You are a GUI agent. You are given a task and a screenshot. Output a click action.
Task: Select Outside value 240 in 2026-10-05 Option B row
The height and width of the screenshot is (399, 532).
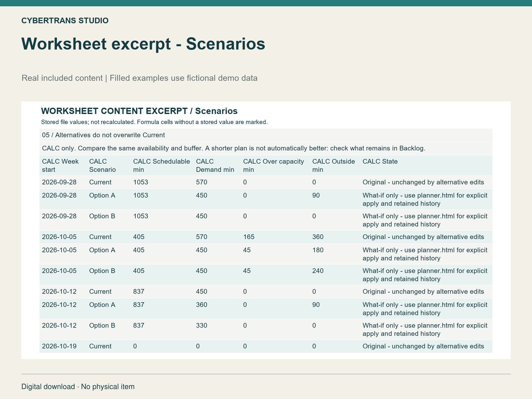pyautogui.click(x=318, y=271)
